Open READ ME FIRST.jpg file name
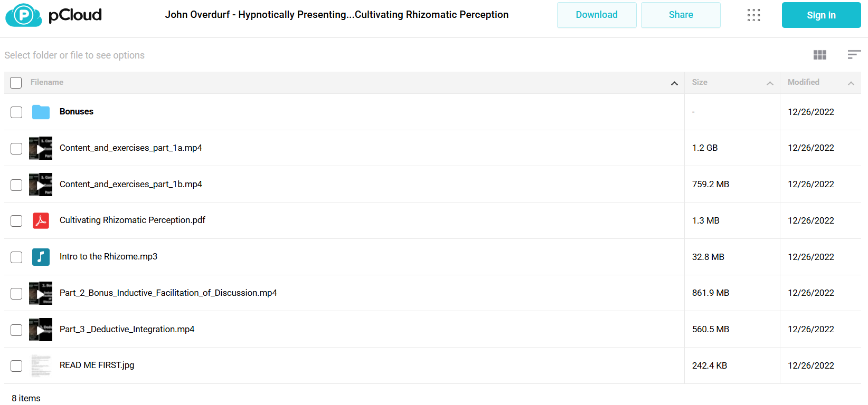The height and width of the screenshot is (405, 868). click(97, 365)
